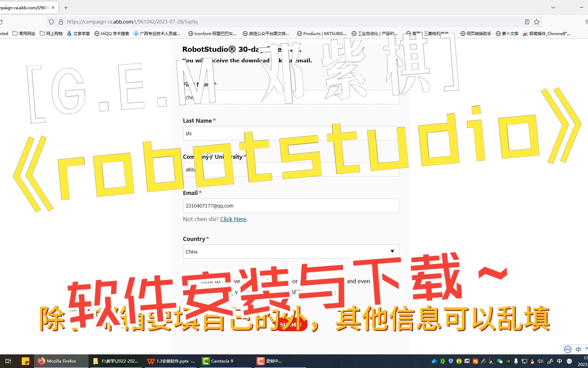Click the green double-arrow tray icon

442,361
